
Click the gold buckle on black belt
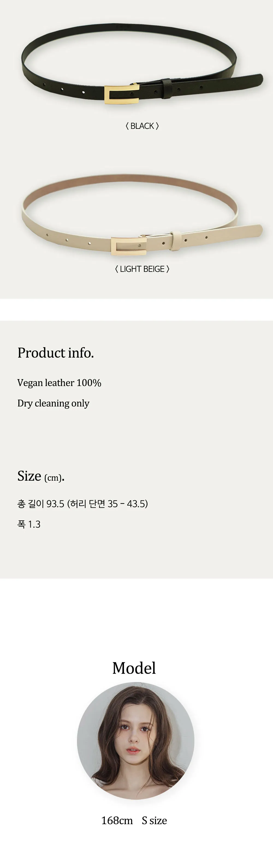click(121, 95)
